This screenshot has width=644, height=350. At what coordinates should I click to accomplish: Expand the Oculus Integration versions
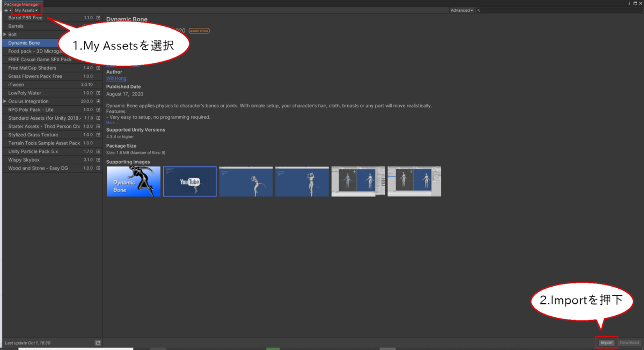[5, 101]
